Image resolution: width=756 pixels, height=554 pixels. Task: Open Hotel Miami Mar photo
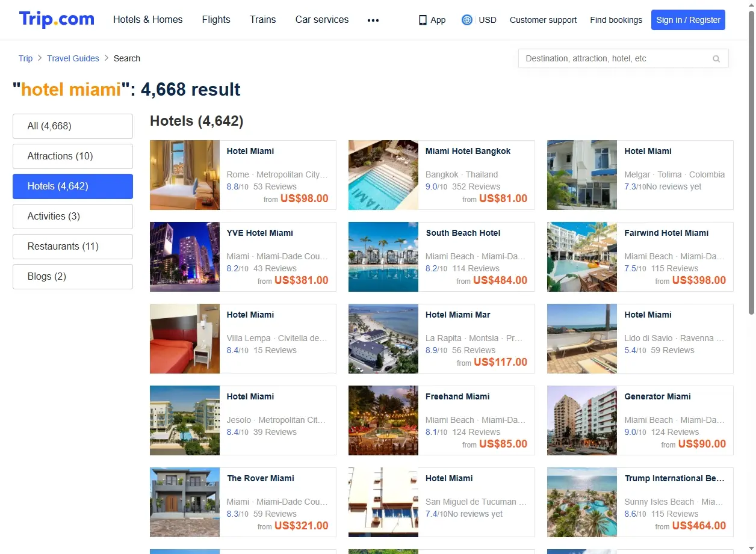coord(383,339)
